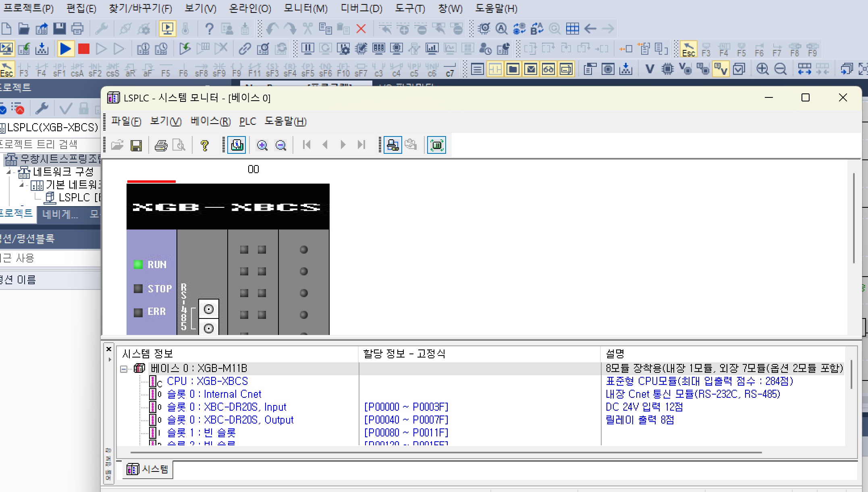Click the cascade windows icon

[846, 69]
